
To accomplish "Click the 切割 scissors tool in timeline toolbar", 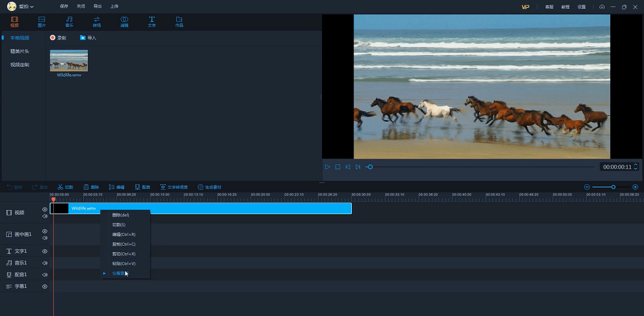I will pyautogui.click(x=65, y=187).
